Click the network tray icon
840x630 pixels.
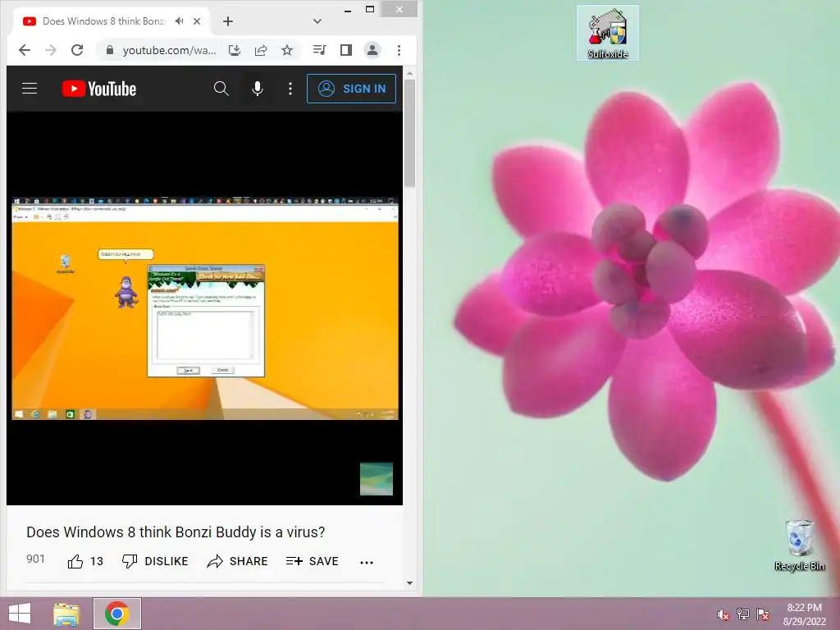[x=743, y=614]
